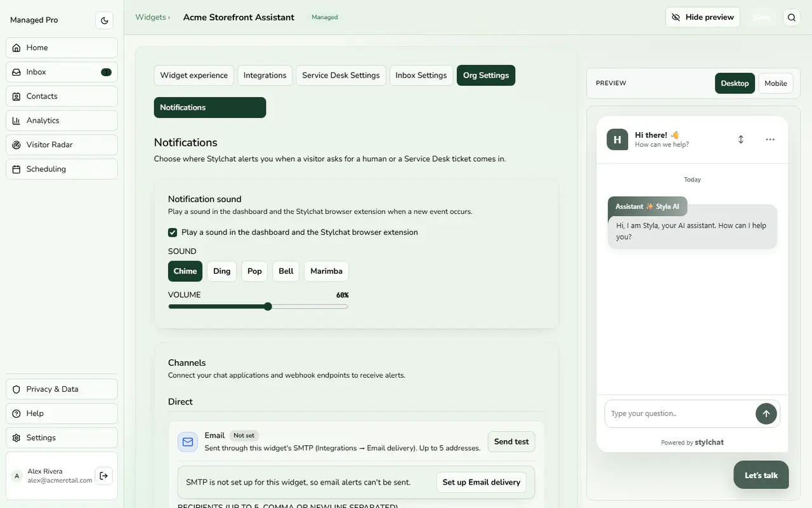Click the send arrow in chat preview
The width and height of the screenshot is (812, 508).
coord(766,413)
